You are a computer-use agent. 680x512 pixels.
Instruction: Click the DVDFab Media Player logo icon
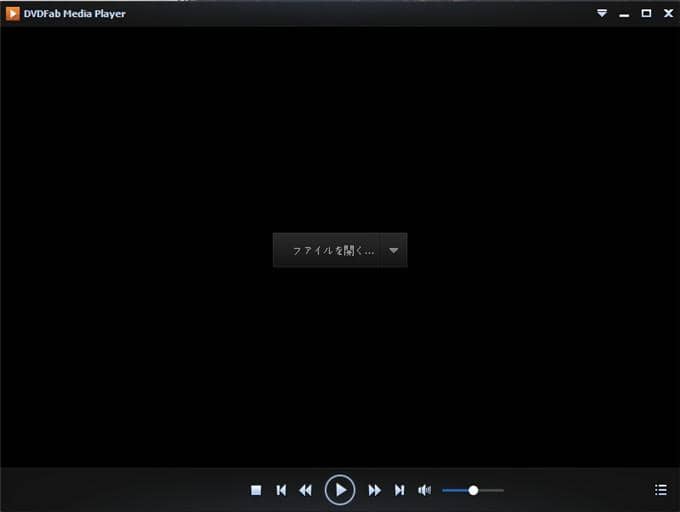point(13,14)
